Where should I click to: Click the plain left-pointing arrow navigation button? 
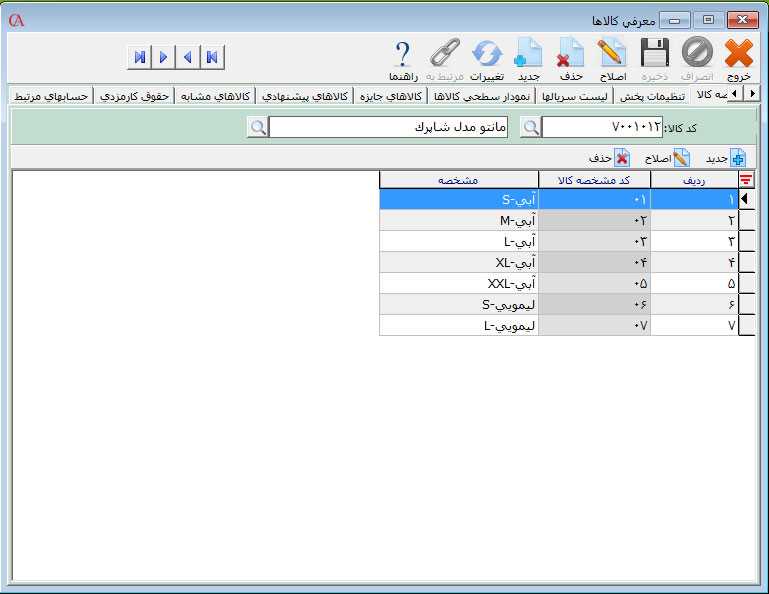(187, 57)
